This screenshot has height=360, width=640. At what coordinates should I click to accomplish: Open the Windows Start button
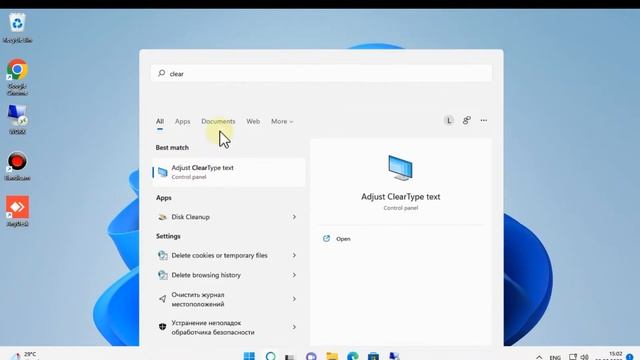pos(249,356)
